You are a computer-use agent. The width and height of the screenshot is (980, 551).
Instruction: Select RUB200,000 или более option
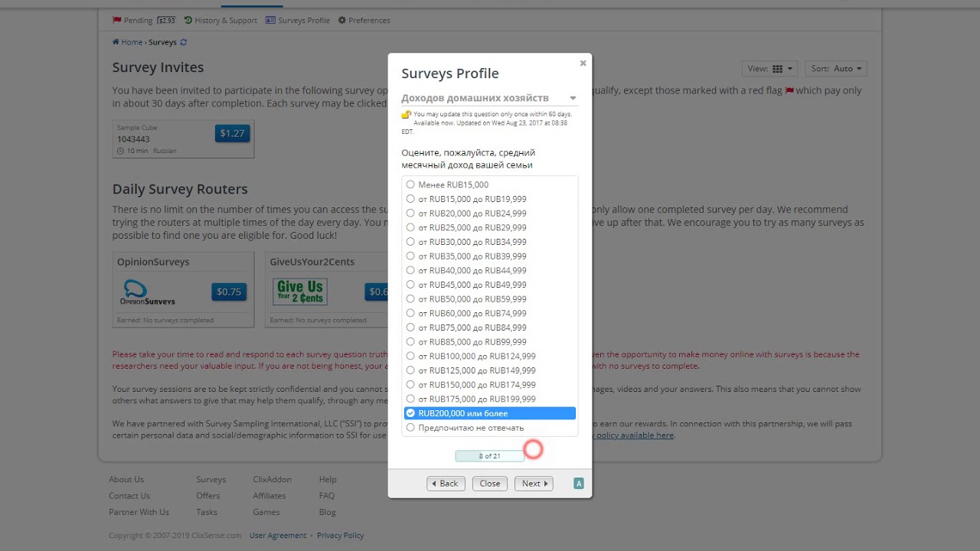pos(490,413)
